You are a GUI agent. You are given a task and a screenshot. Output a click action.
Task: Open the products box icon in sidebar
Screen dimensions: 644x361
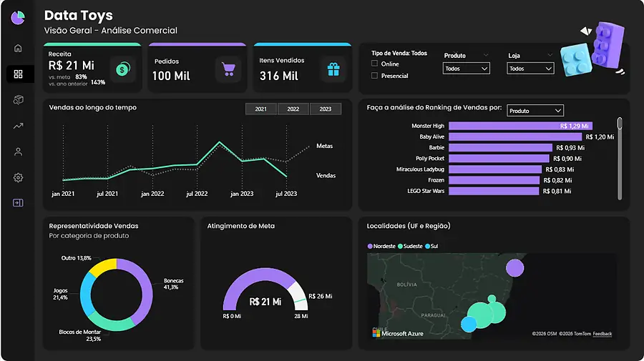[x=18, y=99]
